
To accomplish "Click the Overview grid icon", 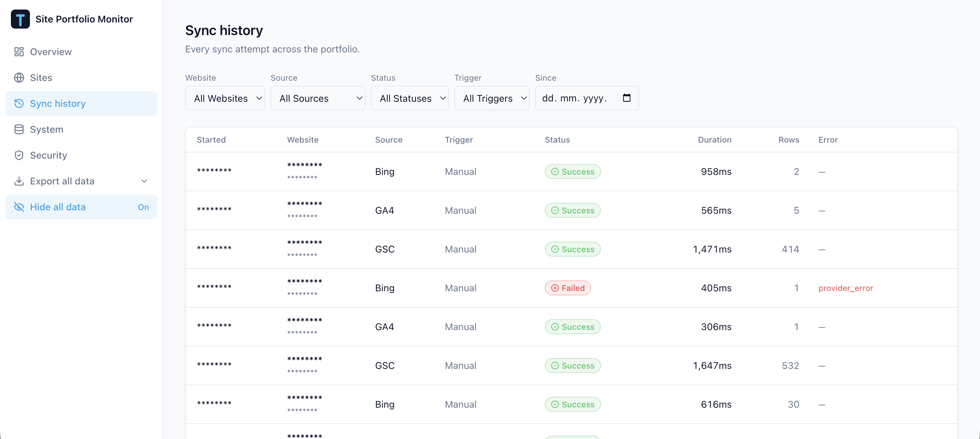I will coord(19,52).
